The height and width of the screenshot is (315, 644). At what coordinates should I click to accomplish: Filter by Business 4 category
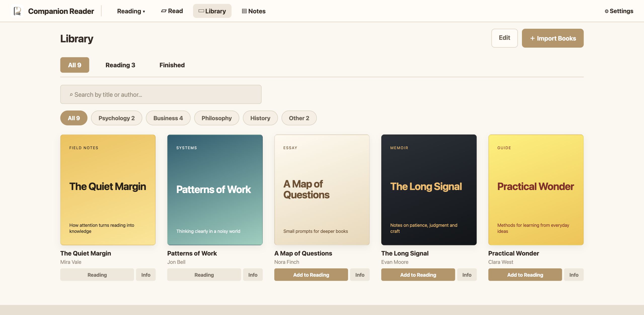(168, 118)
